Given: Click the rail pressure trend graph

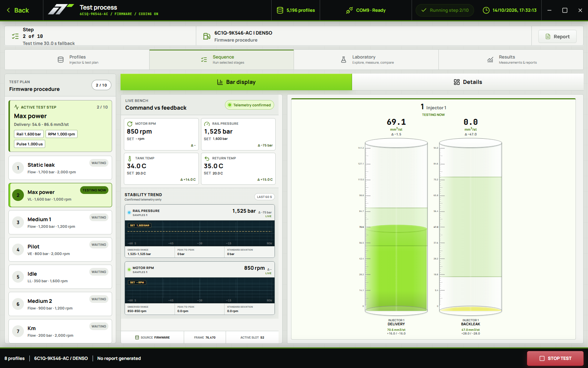Looking at the screenshot, I should [x=200, y=233].
